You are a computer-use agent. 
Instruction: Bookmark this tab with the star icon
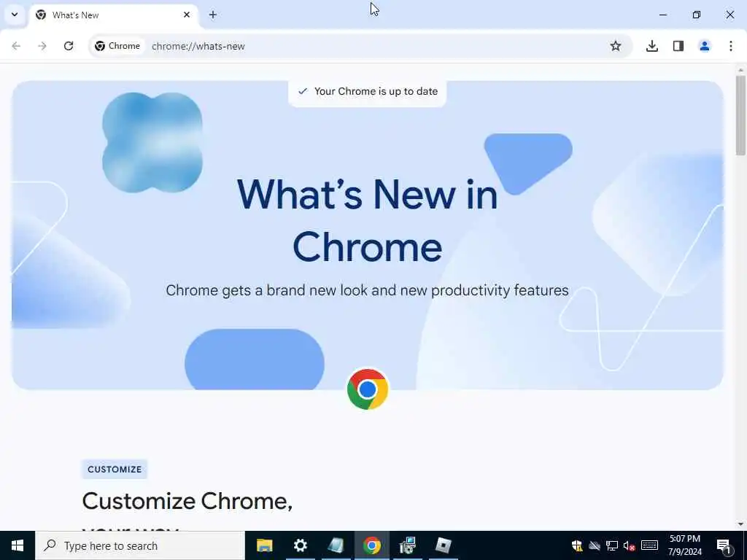616,46
